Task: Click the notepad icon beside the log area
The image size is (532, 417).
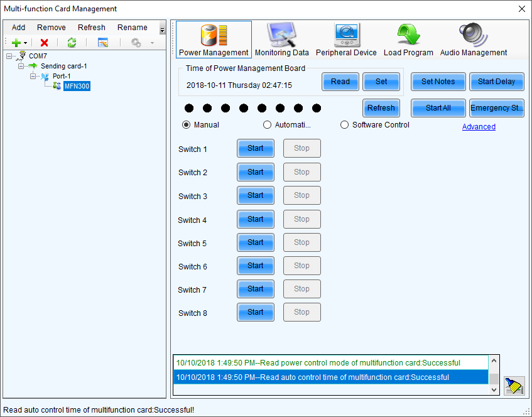Action: [514, 386]
